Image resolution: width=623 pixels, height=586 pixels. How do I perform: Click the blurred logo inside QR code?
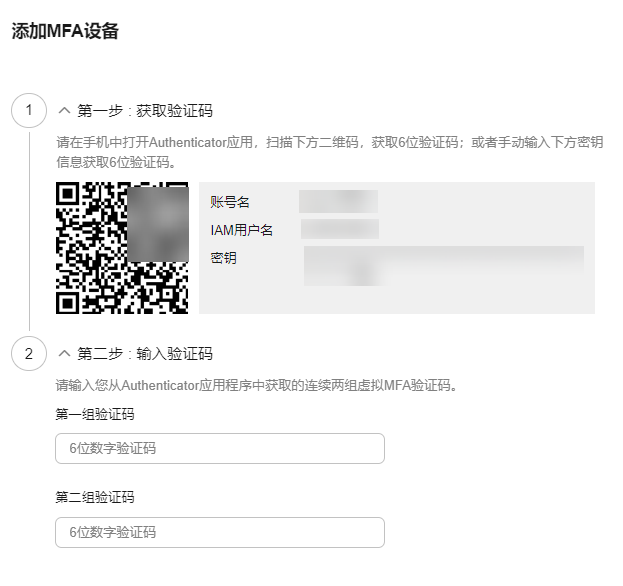pos(157,222)
